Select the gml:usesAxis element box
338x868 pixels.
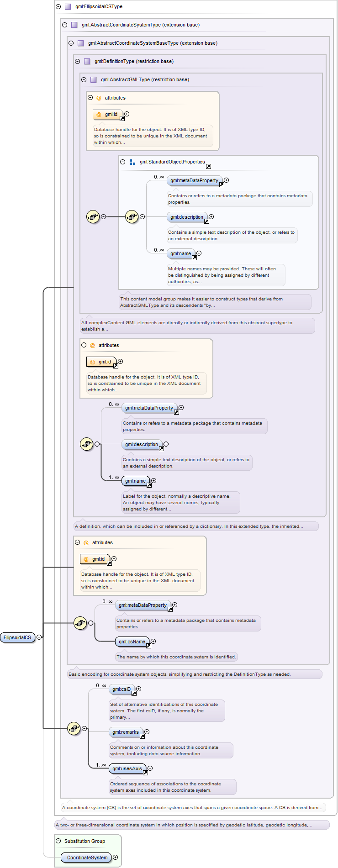click(x=127, y=768)
